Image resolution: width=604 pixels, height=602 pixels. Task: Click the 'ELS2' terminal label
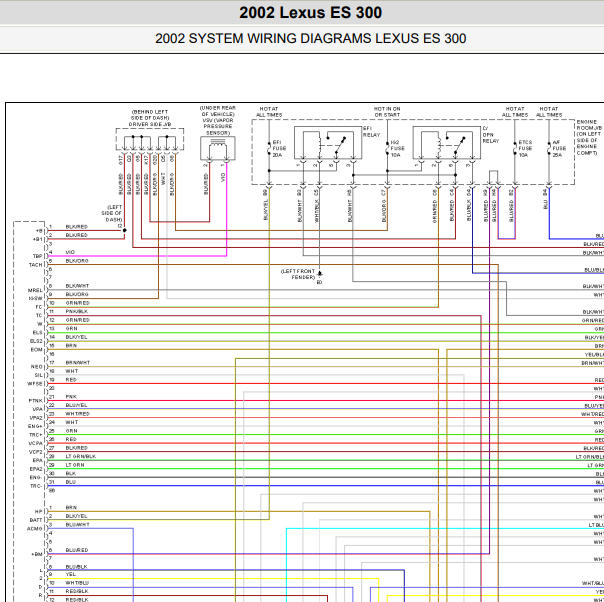[36, 341]
